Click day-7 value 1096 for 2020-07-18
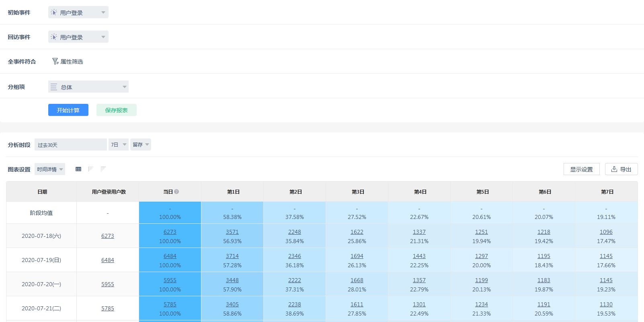Viewport: 644px width, 322px height. click(606, 232)
